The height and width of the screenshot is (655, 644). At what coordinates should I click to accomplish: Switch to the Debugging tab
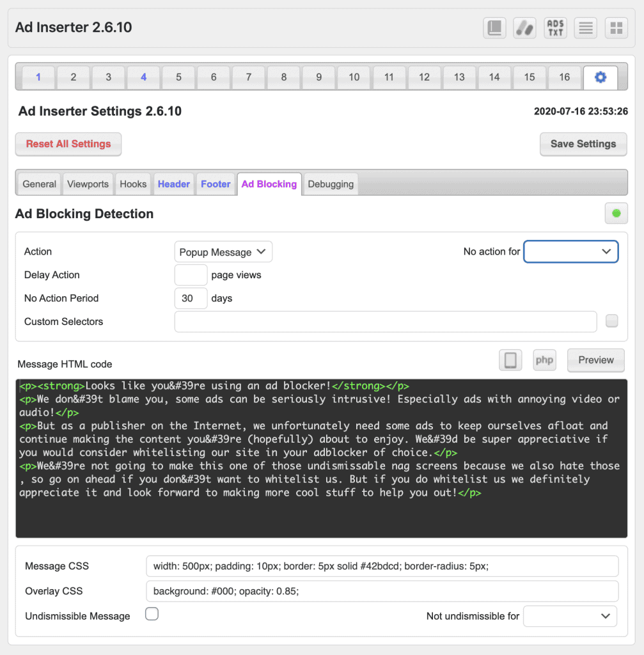(331, 184)
